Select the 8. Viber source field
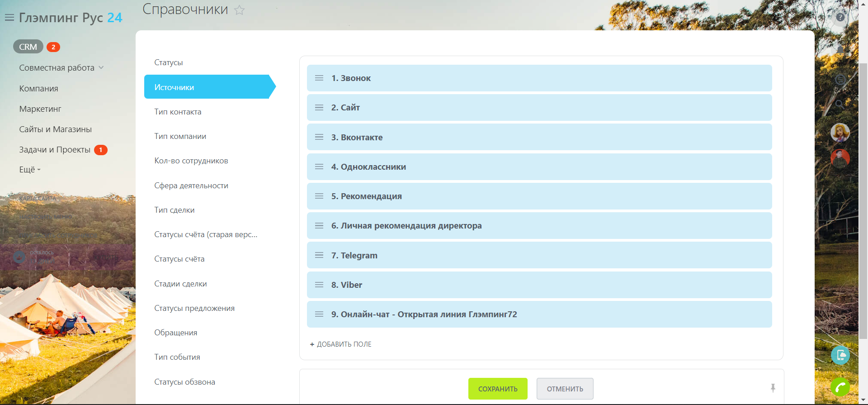This screenshot has width=868, height=405. point(539,285)
